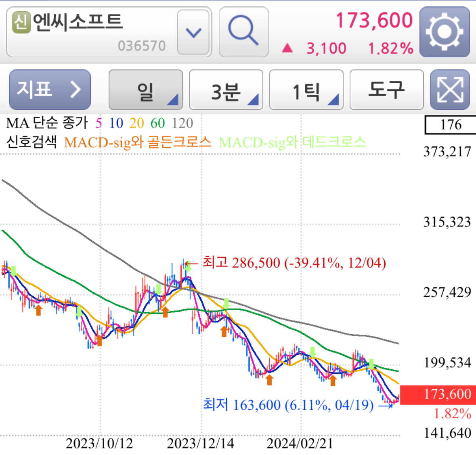The image size is (476, 455).
Task: Click the 최저 163,600 low annotation
Action: 288,405
